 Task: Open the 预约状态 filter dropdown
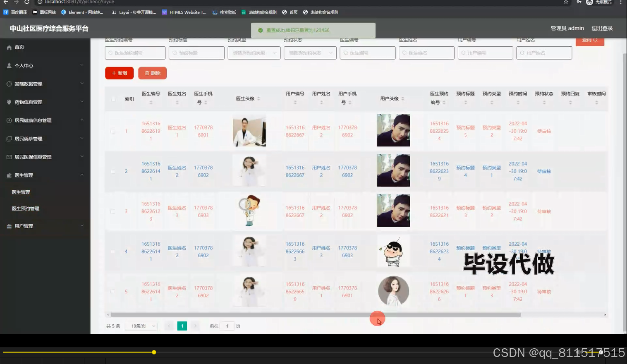pyautogui.click(x=310, y=53)
